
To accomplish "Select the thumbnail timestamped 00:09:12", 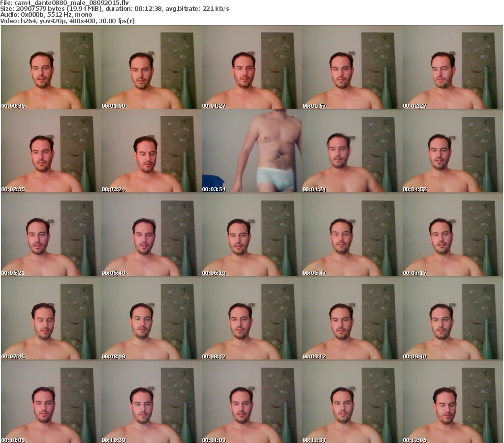I will point(352,318).
